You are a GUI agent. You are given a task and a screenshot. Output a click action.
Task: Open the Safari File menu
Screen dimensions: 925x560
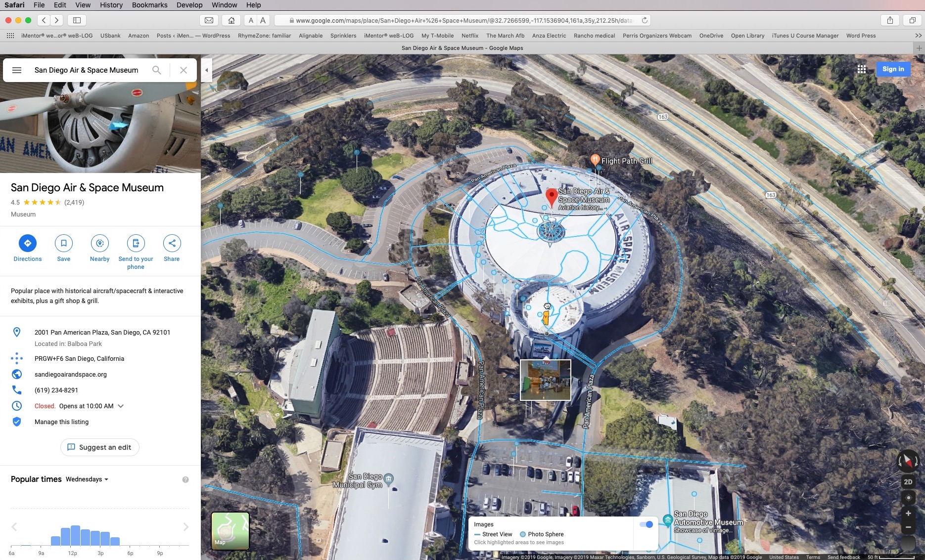39,5
